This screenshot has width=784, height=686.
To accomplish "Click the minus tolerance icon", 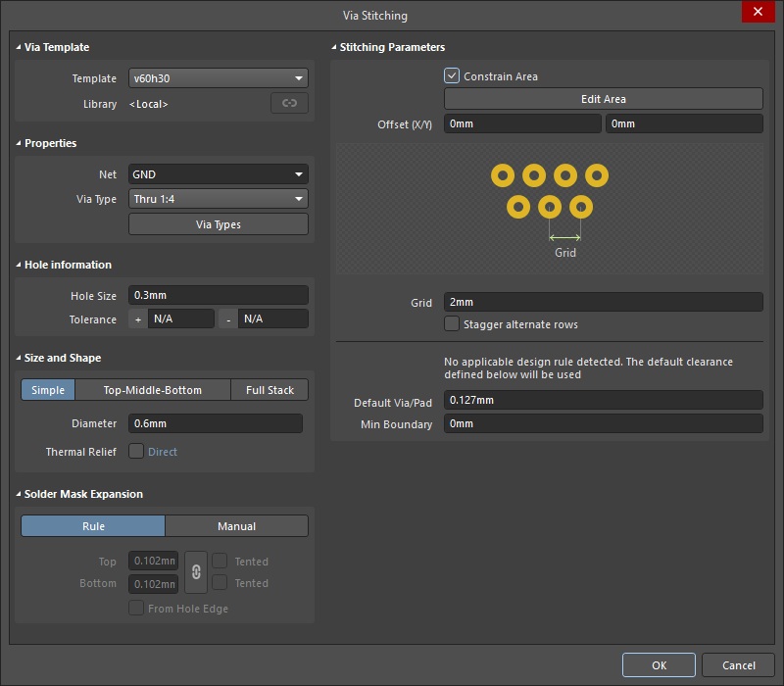I will (228, 319).
